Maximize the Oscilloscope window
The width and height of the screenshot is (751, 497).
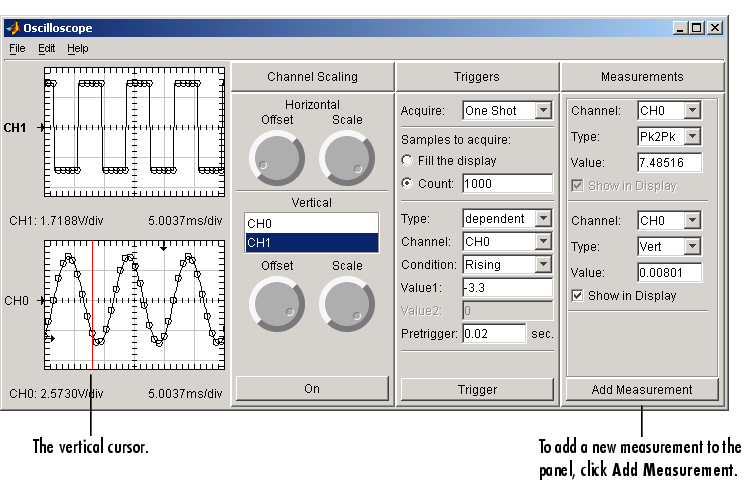(696, 28)
